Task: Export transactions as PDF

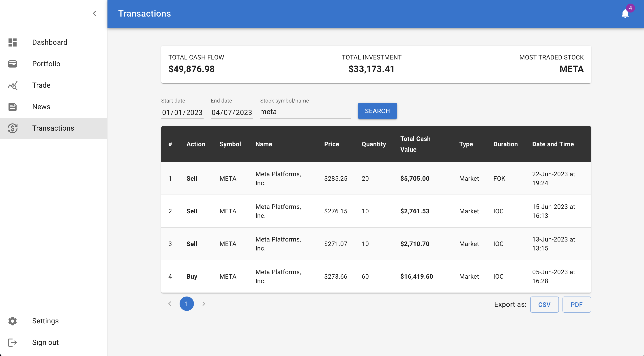Action: point(577,304)
